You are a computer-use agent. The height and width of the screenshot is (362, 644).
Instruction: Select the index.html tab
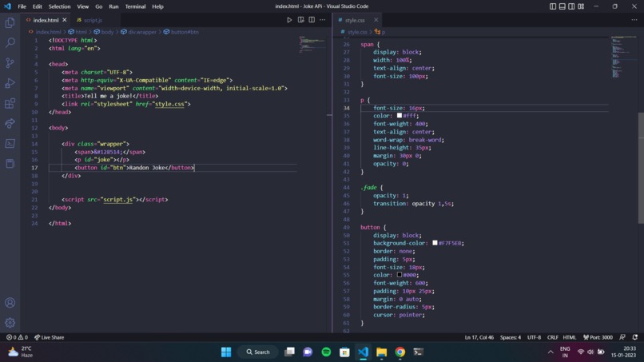click(46, 20)
